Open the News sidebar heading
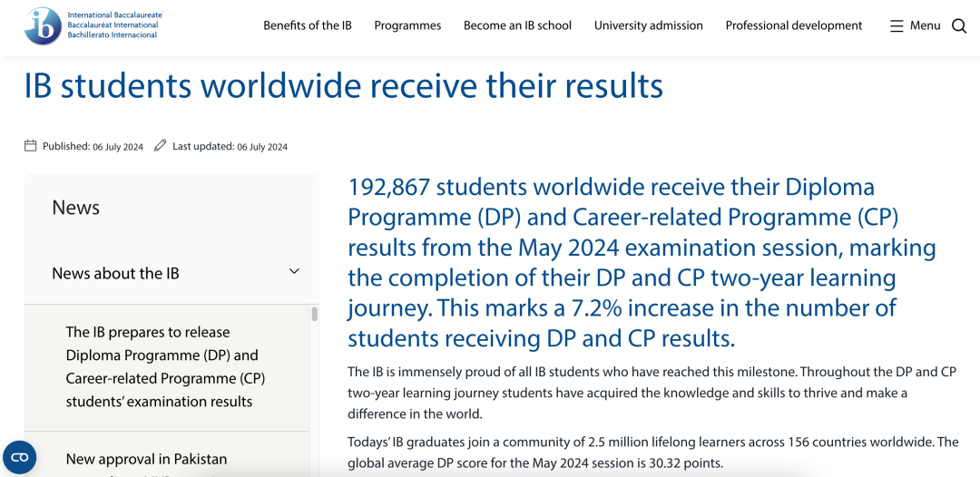The image size is (980, 477). [x=75, y=208]
